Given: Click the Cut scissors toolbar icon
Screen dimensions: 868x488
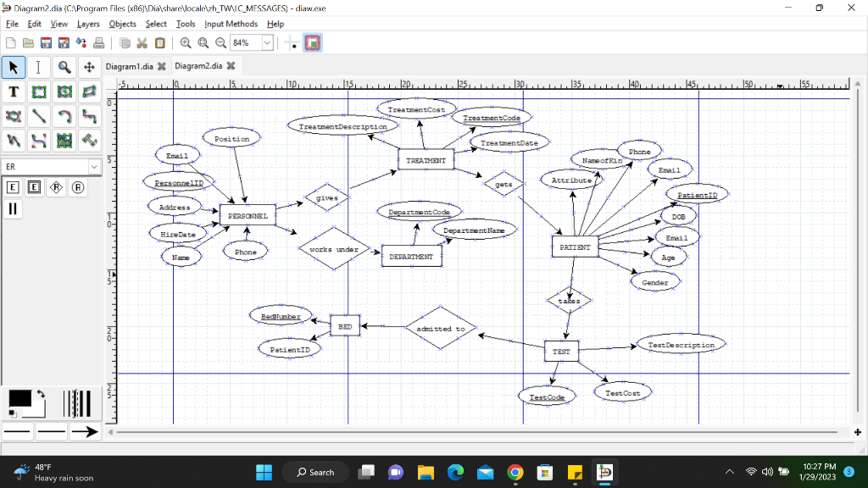Looking at the screenshot, I should coord(141,42).
